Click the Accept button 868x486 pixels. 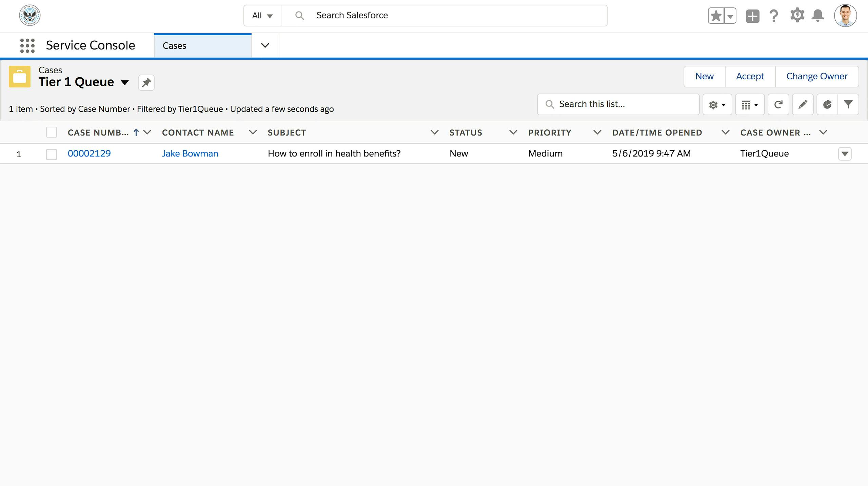coord(750,76)
